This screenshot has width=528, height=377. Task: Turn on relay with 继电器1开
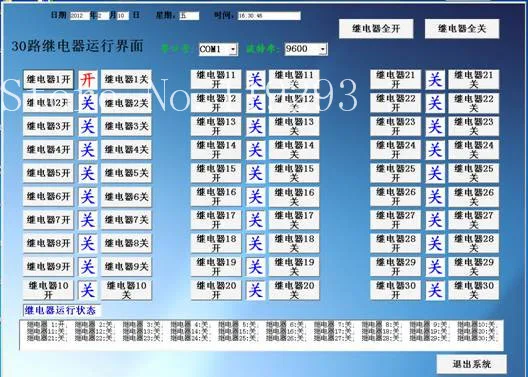[48, 79]
